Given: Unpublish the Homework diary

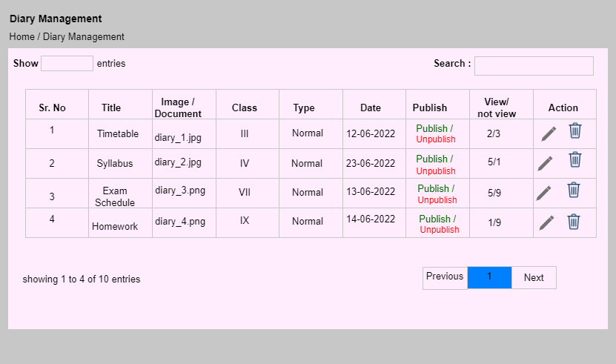Looking at the screenshot, I should point(440,230).
